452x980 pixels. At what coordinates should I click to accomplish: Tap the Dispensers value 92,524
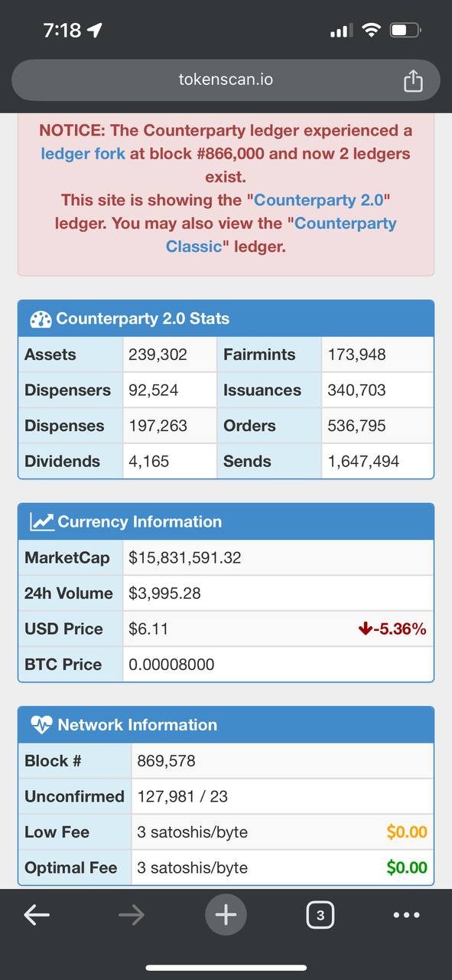click(x=154, y=390)
